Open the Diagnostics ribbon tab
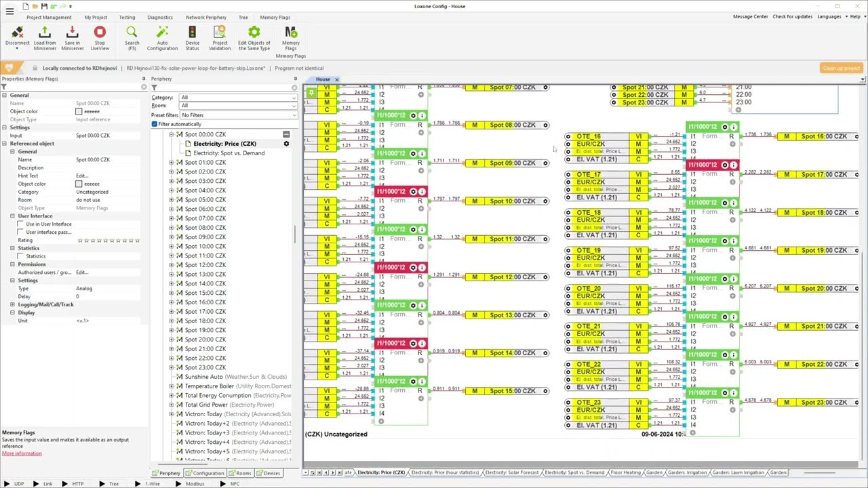868x488 pixels. click(x=160, y=17)
